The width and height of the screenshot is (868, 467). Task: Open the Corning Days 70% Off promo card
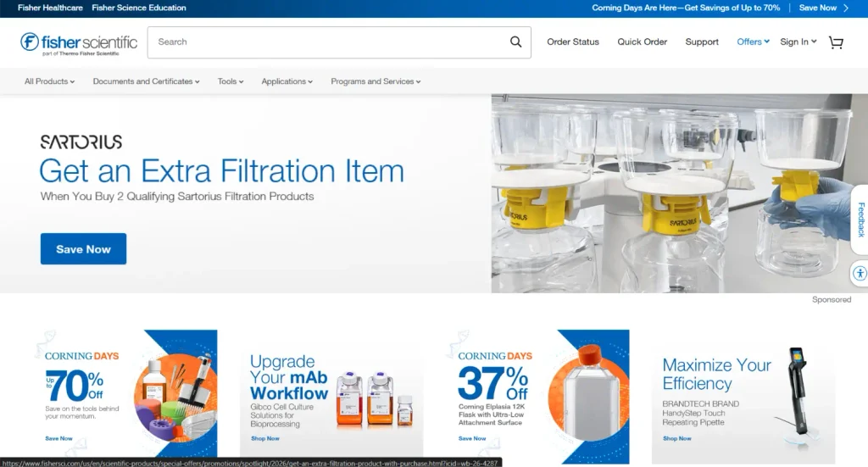(125, 397)
